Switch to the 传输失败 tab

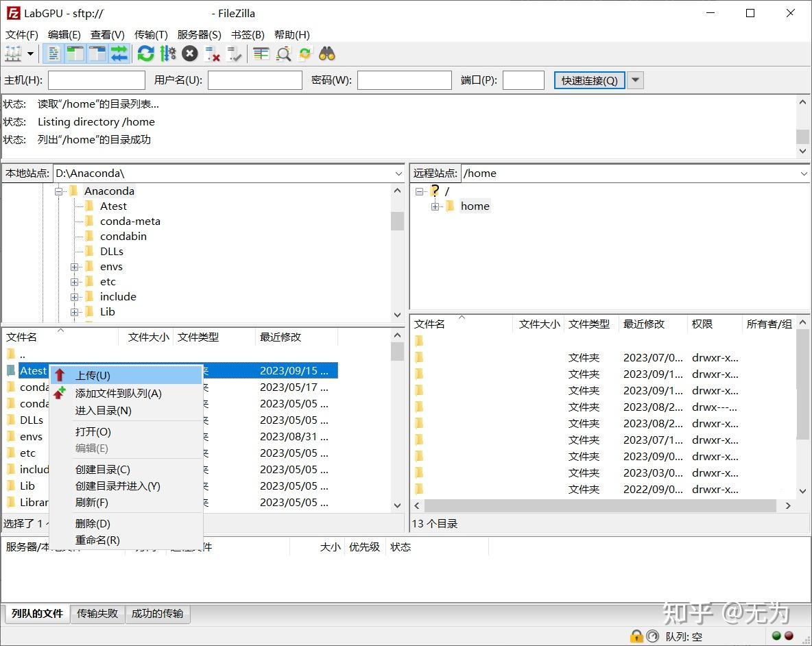[x=97, y=613]
